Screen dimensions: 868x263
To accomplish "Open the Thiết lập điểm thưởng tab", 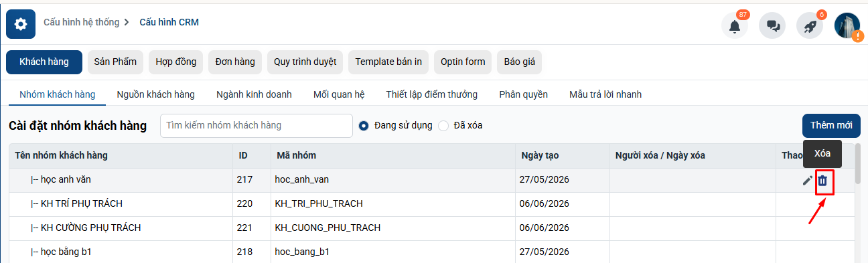I will point(431,94).
